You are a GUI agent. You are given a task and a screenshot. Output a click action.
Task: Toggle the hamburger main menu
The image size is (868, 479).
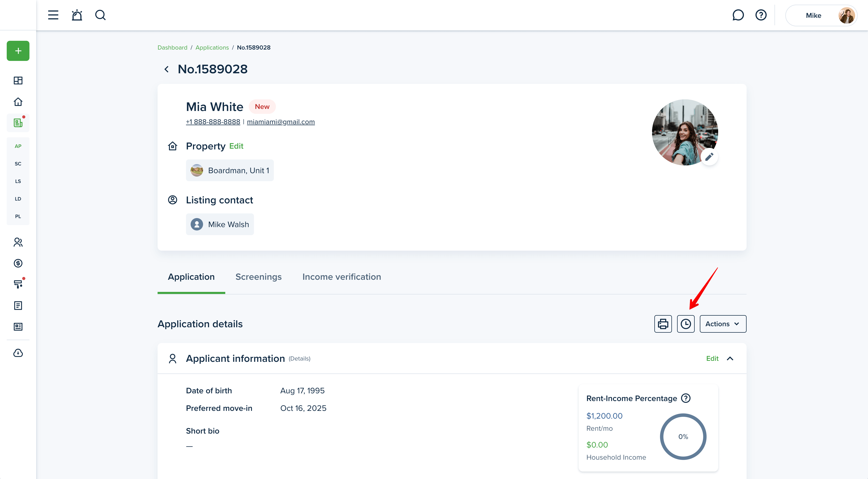point(53,15)
